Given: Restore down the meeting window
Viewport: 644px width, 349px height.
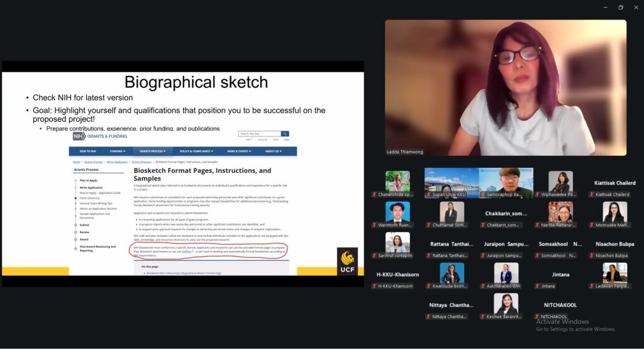Looking at the screenshot, I should [x=620, y=8].
